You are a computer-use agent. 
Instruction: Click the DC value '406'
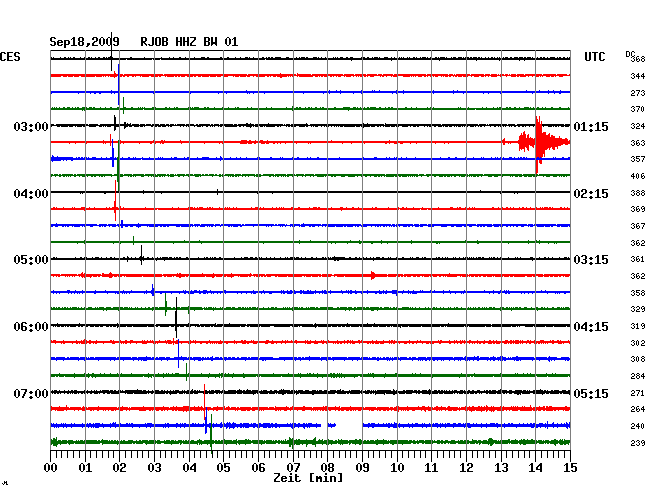tap(638, 176)
